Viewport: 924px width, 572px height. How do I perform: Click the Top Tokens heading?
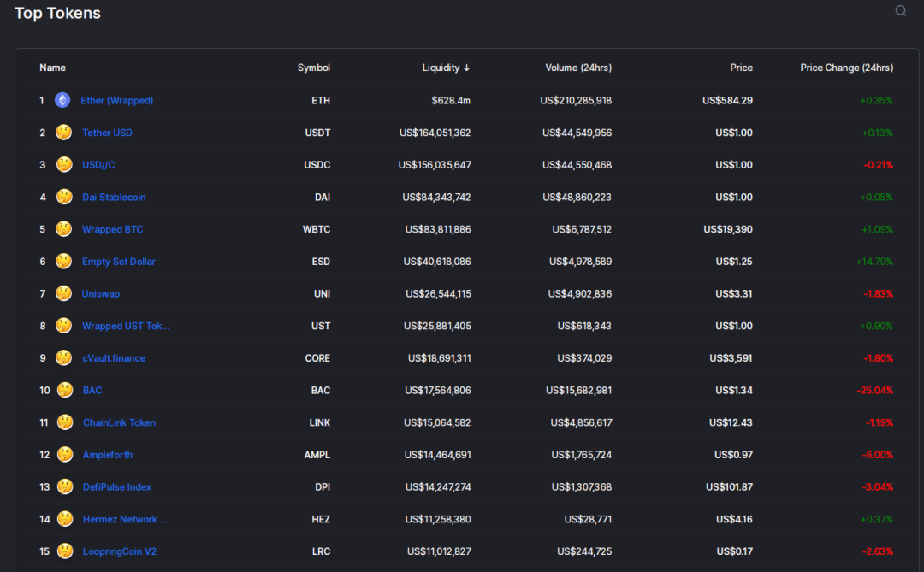pyautogui.click(x=58, y=13)
